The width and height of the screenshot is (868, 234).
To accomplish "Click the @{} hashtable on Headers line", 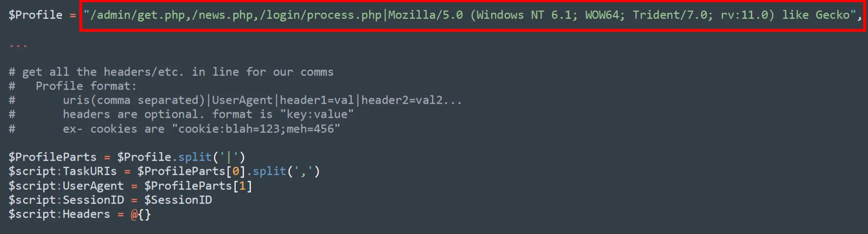I will (x=141, y=214).
